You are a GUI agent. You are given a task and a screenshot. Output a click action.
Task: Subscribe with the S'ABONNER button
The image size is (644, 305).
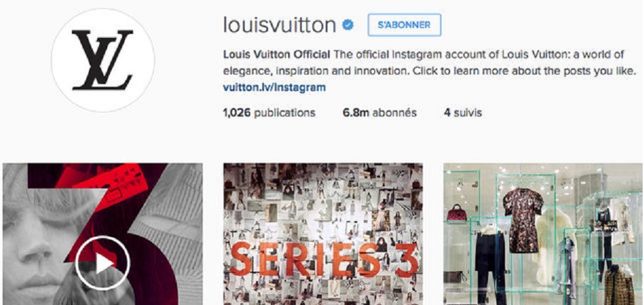pos(404,25)
